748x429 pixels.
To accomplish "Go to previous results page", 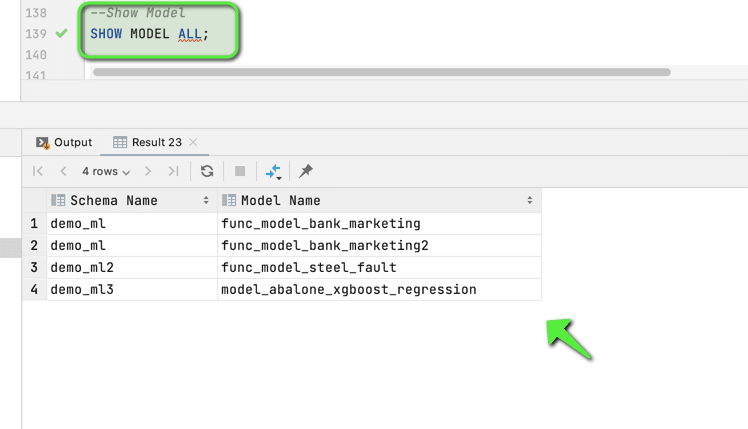I will (x=63, y=171).
